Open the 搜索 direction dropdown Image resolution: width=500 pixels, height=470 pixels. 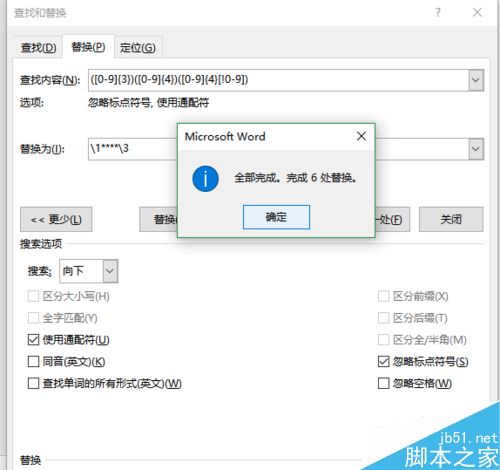tap(110, 271)
